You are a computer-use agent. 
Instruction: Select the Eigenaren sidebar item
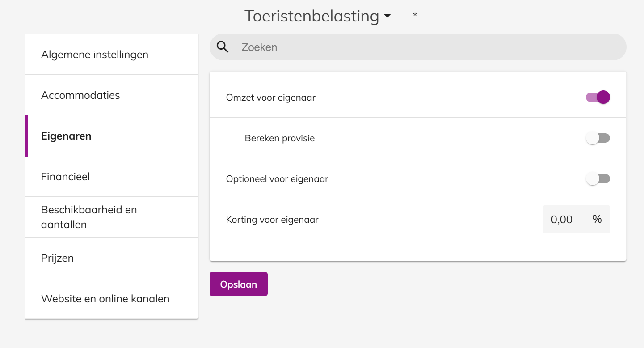pos(66,136)
